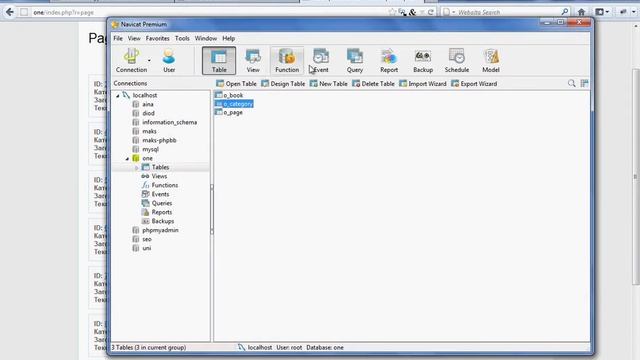Click the browser back arrow
The image size is (640, 360).
coord(10,12)
